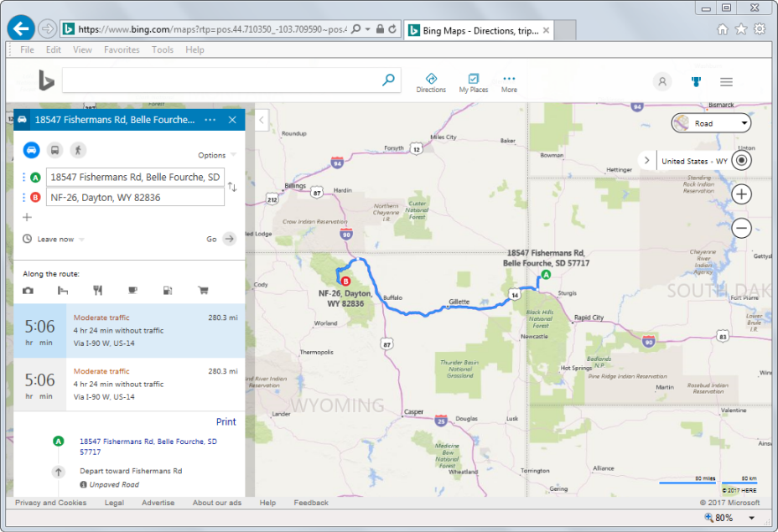Screen dimensions: 778x532
Task: Swap start and destination locations
Action: (232, 188)
